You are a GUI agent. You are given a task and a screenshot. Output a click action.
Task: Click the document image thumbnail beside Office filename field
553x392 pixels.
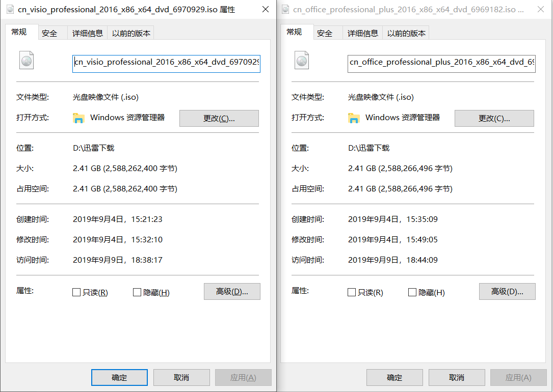(x=302, y=60)
